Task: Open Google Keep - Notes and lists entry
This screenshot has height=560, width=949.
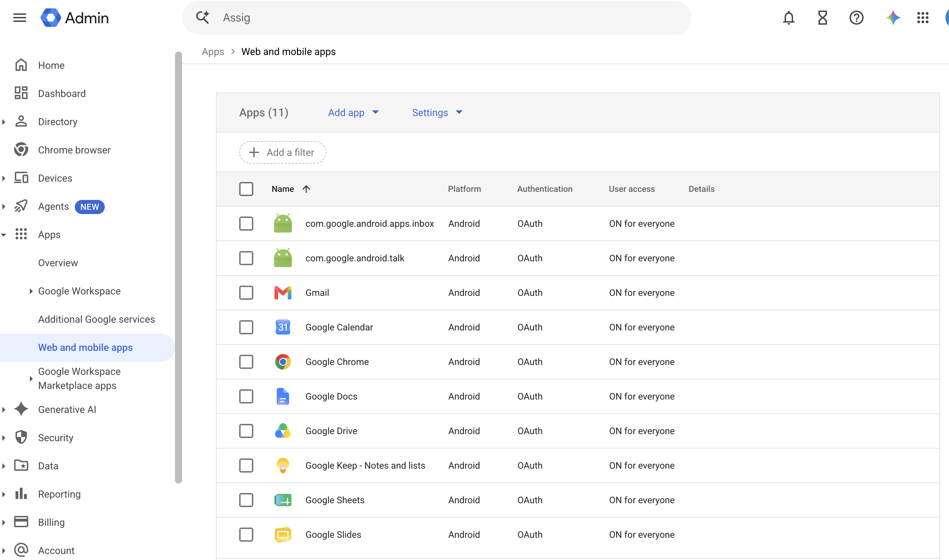Action: coord(365,465)
